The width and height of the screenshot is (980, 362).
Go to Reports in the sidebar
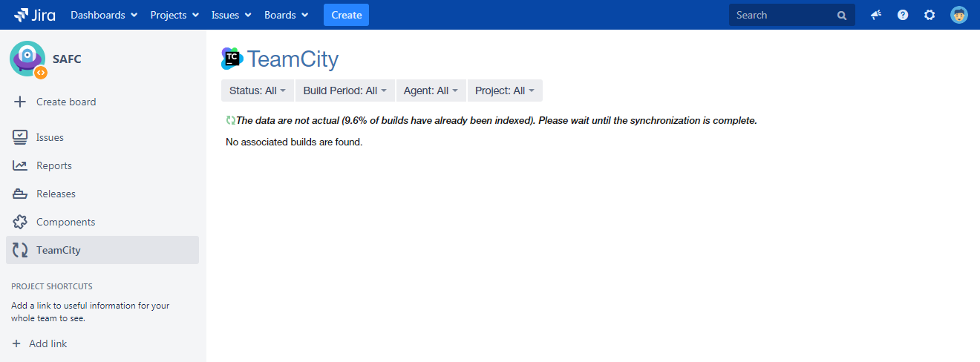(53, 165)
